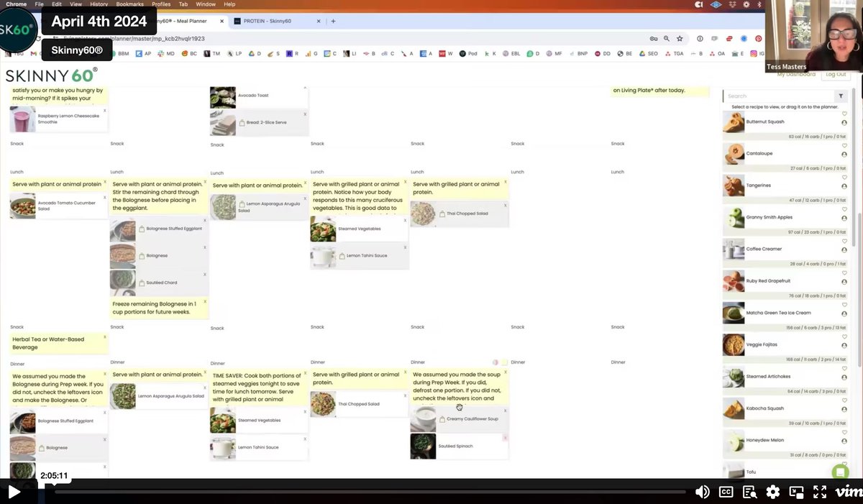Click the Kabocha Squash person icon
The width and height of the screenshot is (863, 504).
coord(844,409)
